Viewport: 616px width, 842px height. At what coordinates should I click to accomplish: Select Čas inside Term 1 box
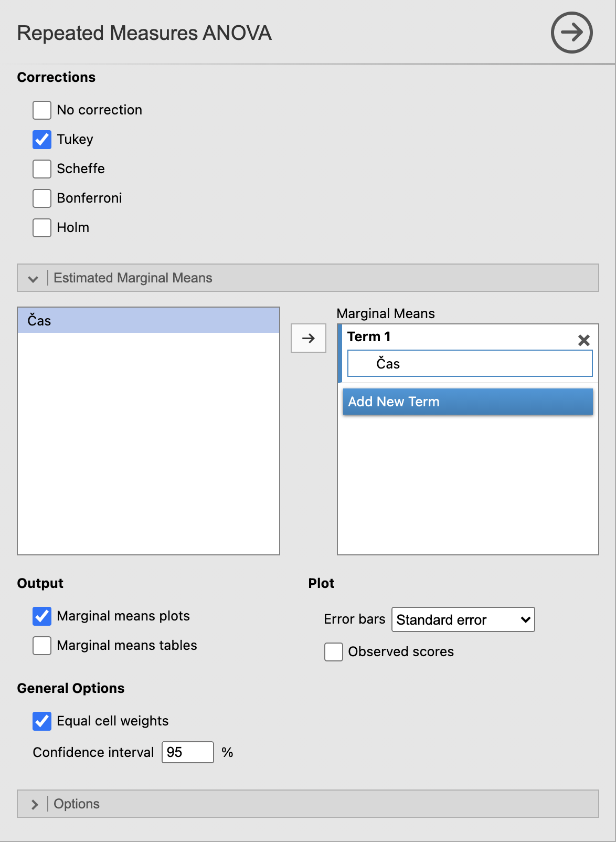pos(470,363)
